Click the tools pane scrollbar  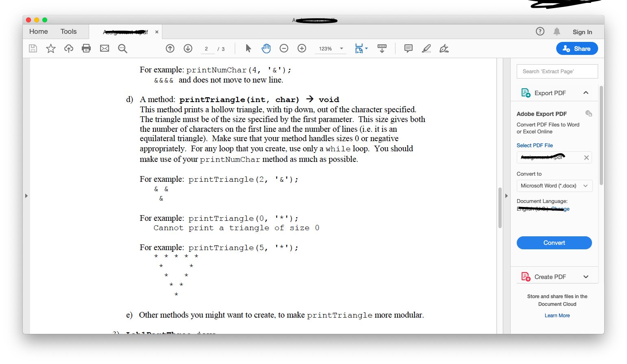point(601,135)
